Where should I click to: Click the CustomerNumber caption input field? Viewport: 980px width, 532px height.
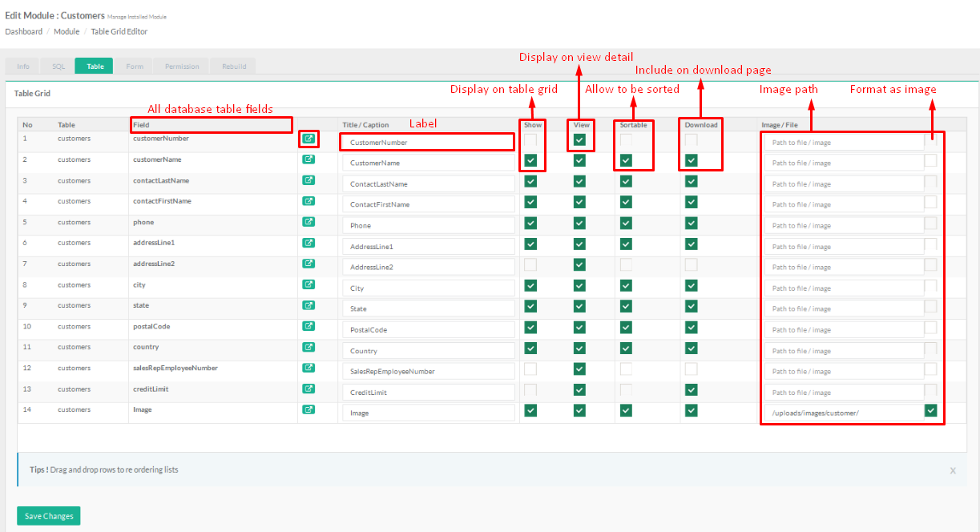[x=427, y=142]
